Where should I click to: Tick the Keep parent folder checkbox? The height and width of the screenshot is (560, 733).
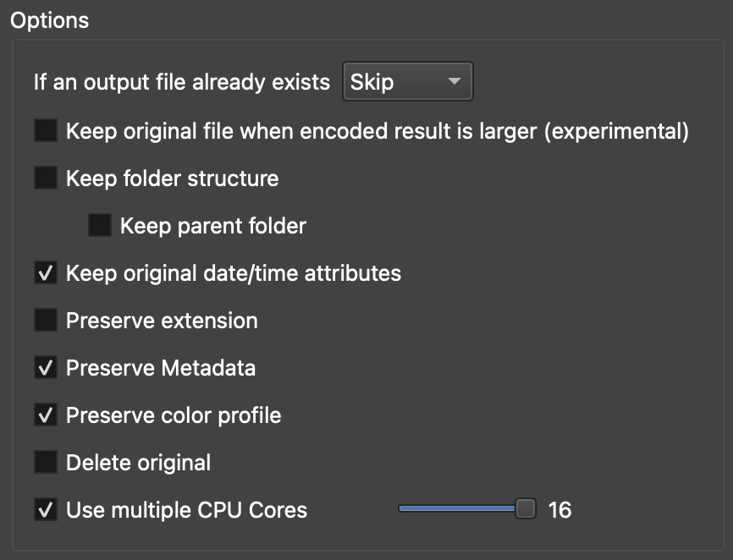(100, 226)
